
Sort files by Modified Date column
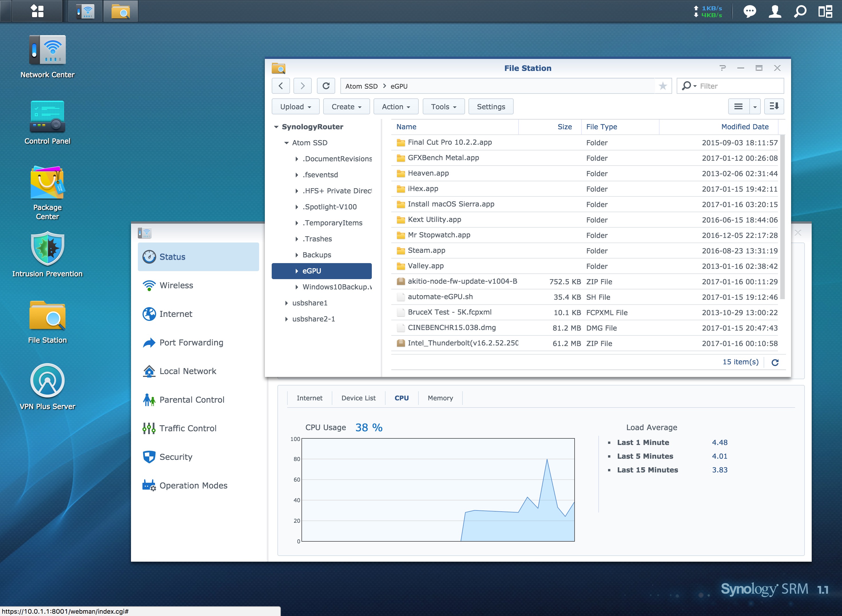pyautogui.click(x=744, y=127)
